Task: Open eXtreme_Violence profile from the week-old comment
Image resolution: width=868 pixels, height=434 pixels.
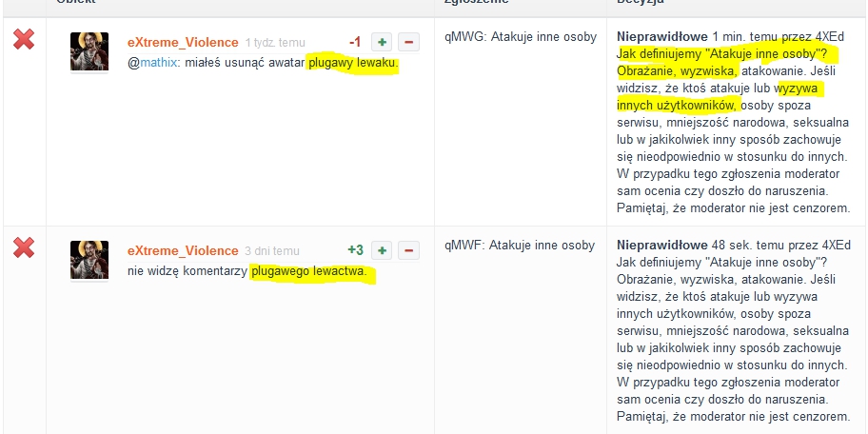Action: (183, 42)
